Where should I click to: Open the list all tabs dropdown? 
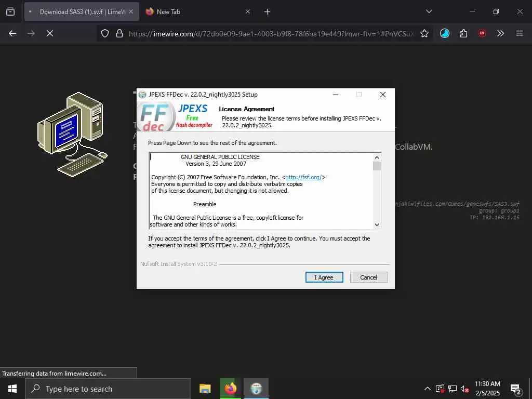(x=429, y=11)
